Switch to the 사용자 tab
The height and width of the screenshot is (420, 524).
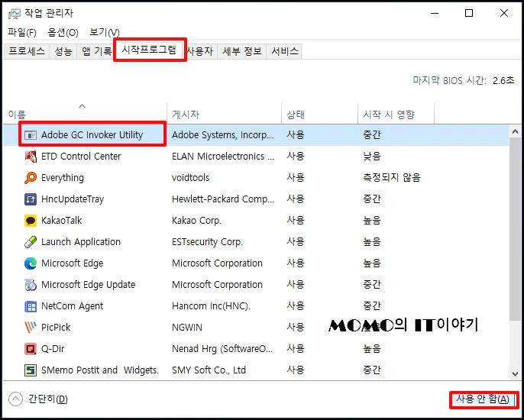click(199, 51)
